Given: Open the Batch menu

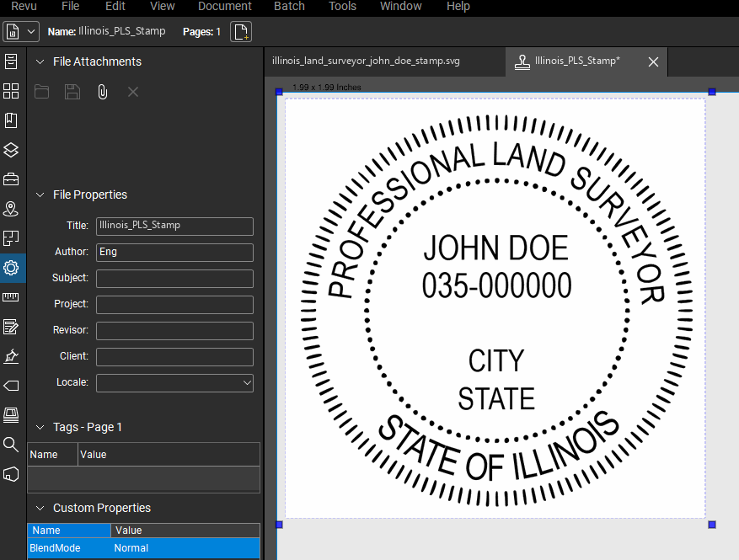Looking at the screenshot, I should 289,6.
